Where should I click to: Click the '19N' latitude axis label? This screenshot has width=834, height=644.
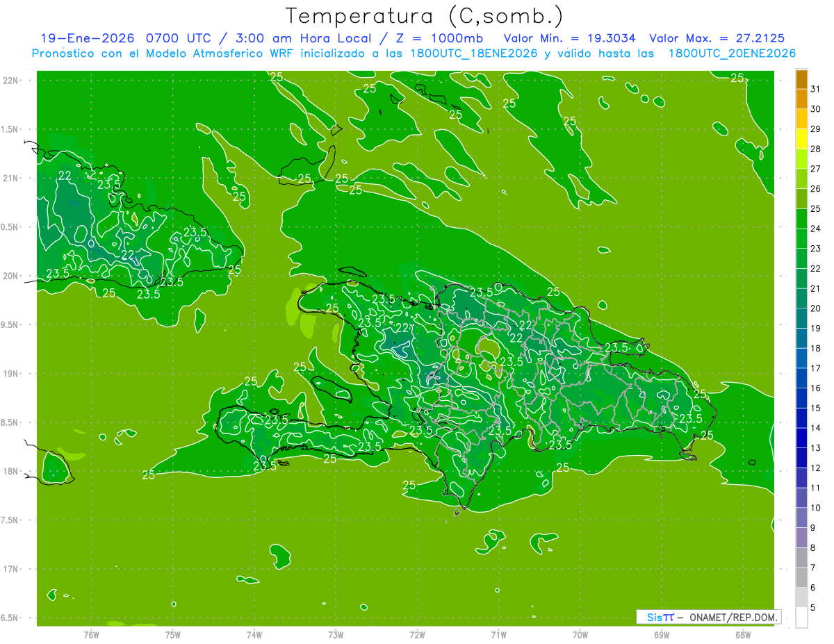click(10, 373)
